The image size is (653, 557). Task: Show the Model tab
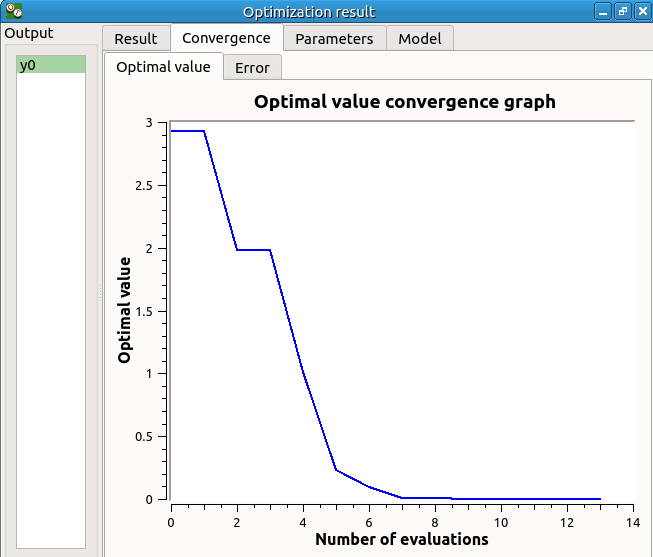click(x=420, y=39)
